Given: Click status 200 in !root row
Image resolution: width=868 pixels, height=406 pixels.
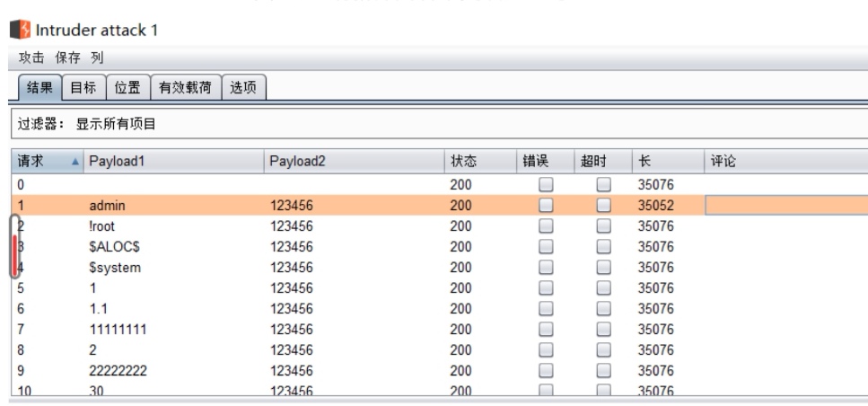Looking at the screenshot, I should click(460, 226).
